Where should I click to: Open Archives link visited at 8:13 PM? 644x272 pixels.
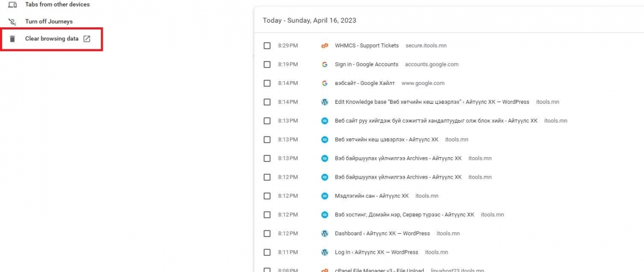pyautogui.click(x=399, y=158)
